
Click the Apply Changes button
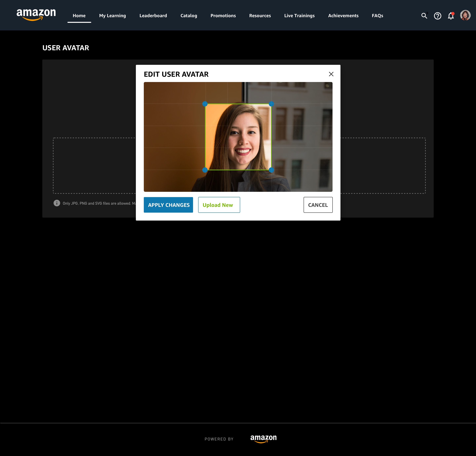pyautogui.click(x=168, y=205)
